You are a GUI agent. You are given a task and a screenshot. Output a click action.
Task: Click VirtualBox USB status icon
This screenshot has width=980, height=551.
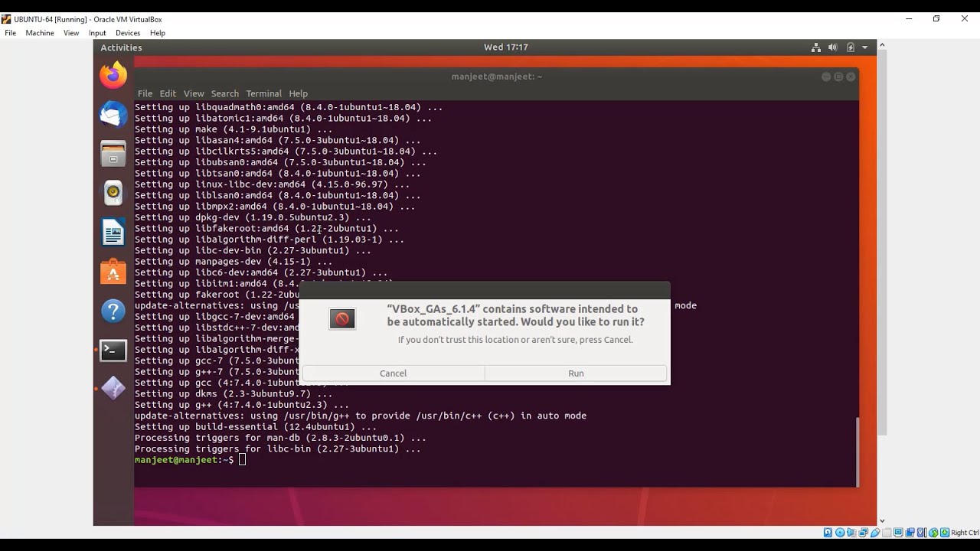[x=875, y=533]
